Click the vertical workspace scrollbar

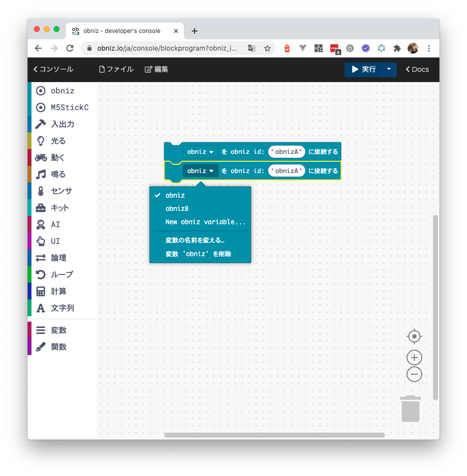point(436,307)
